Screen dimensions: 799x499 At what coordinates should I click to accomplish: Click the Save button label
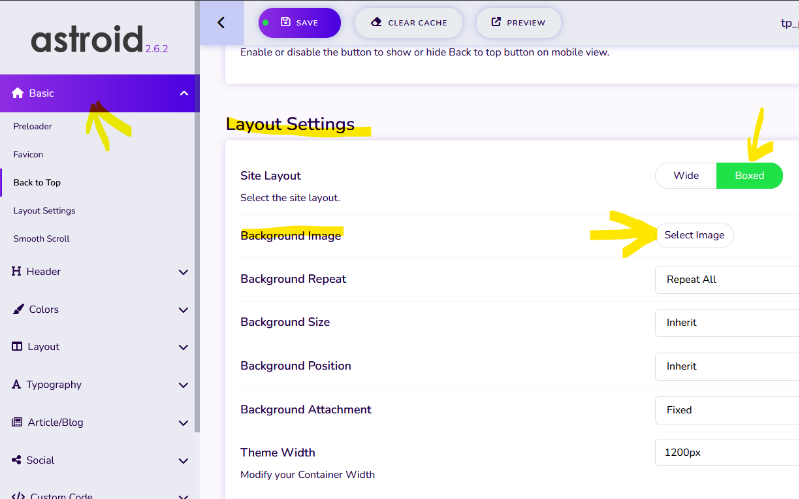[x=307, y=23]
